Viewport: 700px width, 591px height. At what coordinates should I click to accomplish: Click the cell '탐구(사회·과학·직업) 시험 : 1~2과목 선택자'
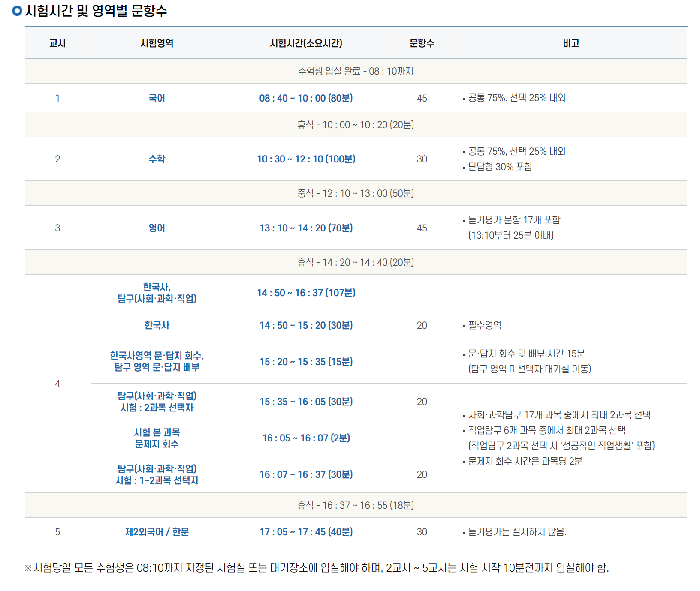(x=157, y=474)
